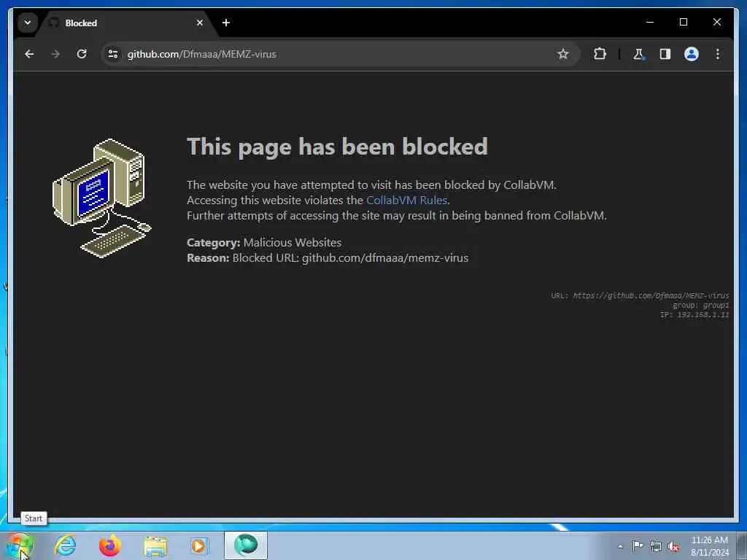Show hidden tray icons arrow
Screen dimensions: 747x560
click(x=620, y=546)
